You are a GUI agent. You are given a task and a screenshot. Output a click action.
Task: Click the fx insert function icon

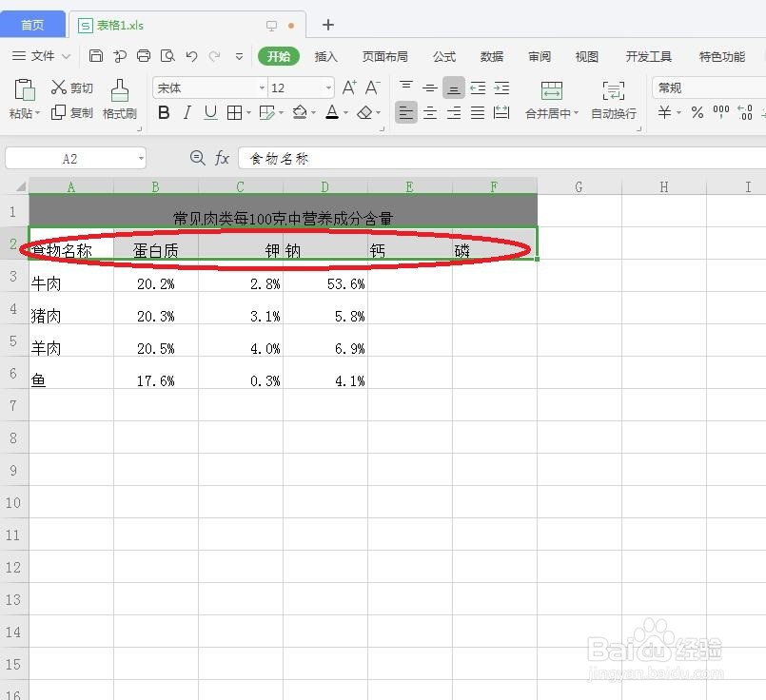pos(223,158)
